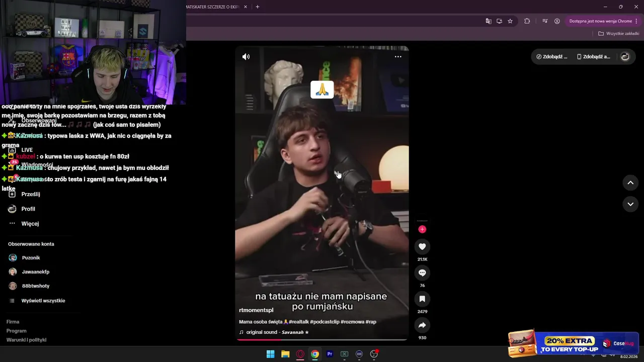Click Obserwowane konta heading

(x=31, y=244)
